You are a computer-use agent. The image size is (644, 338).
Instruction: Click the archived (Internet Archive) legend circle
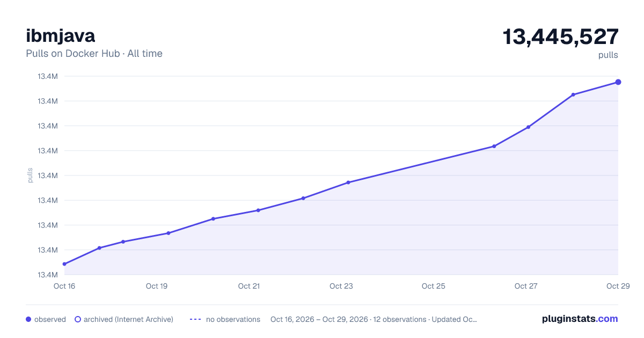(78, 319)
